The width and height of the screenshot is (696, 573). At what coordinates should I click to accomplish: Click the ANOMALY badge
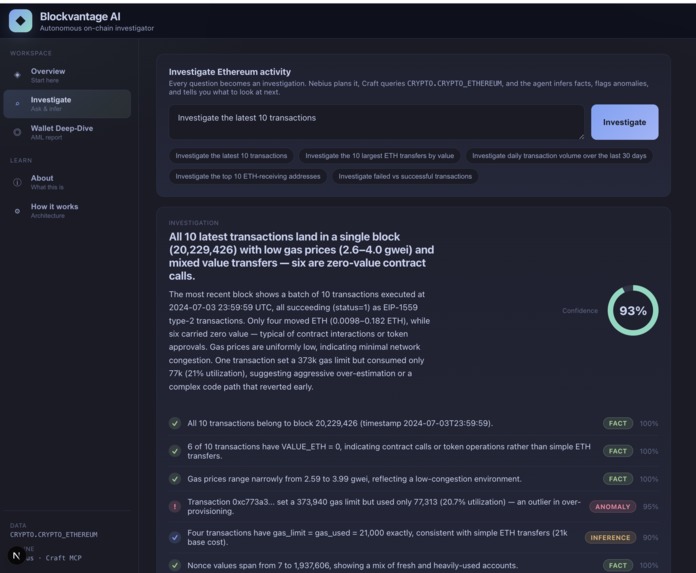[x=613, y=506]
